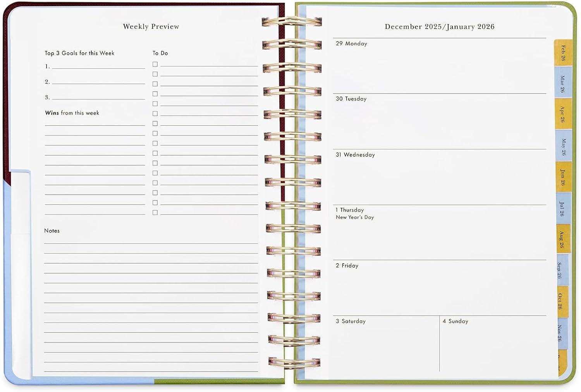Viewport: 581px width, 392px height.
Task: Check the first To Do checkbox
Action: click(155, 64)
